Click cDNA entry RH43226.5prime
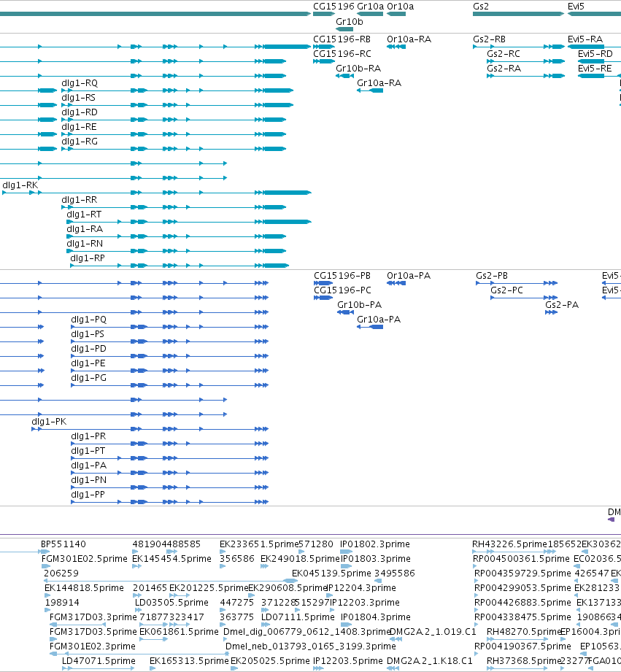Screen dimensions: 621x672 pyautogui.click(x=509, y=544)
